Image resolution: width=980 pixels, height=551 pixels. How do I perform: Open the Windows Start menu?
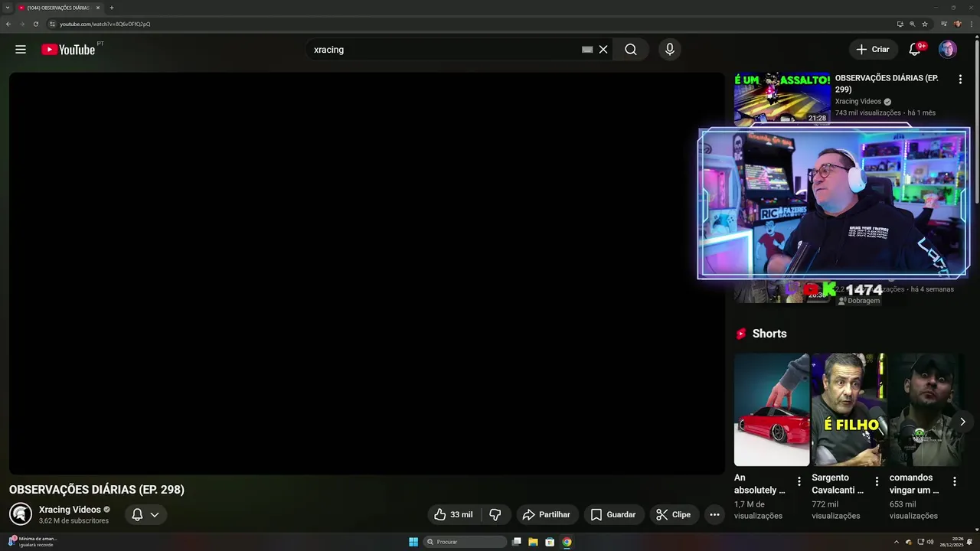(413, 542)
